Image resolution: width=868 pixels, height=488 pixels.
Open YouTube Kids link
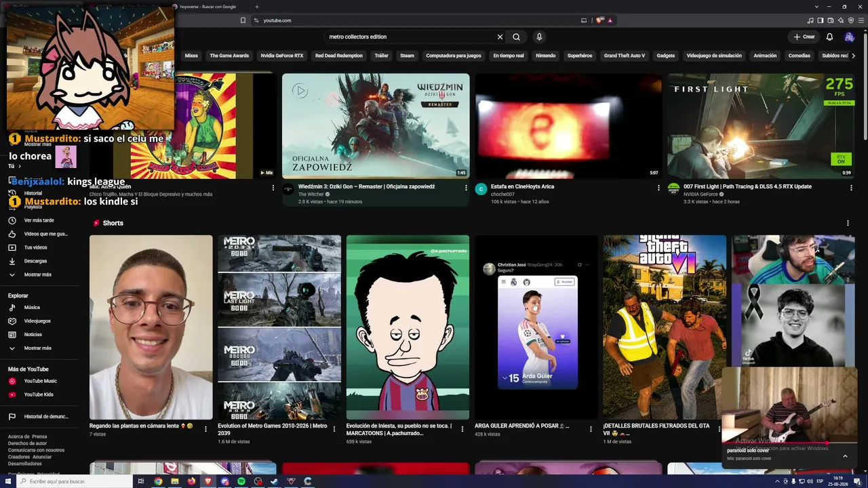(x=39, y=394)
